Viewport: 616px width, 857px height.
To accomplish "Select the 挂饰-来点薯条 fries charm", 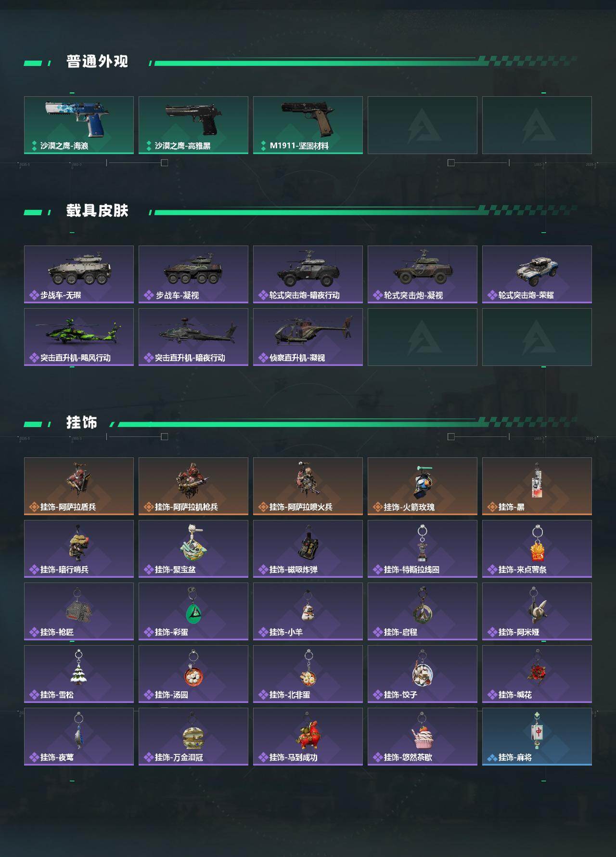I will point(537,549).
